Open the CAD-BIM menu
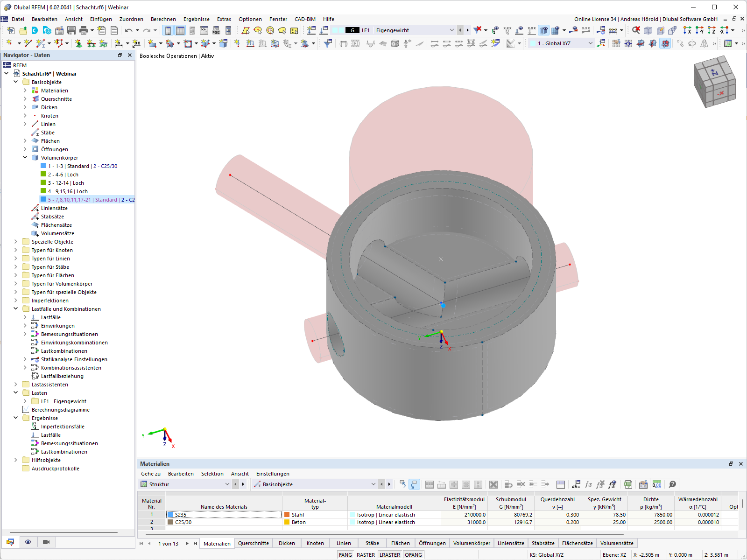 coord(305,19)
